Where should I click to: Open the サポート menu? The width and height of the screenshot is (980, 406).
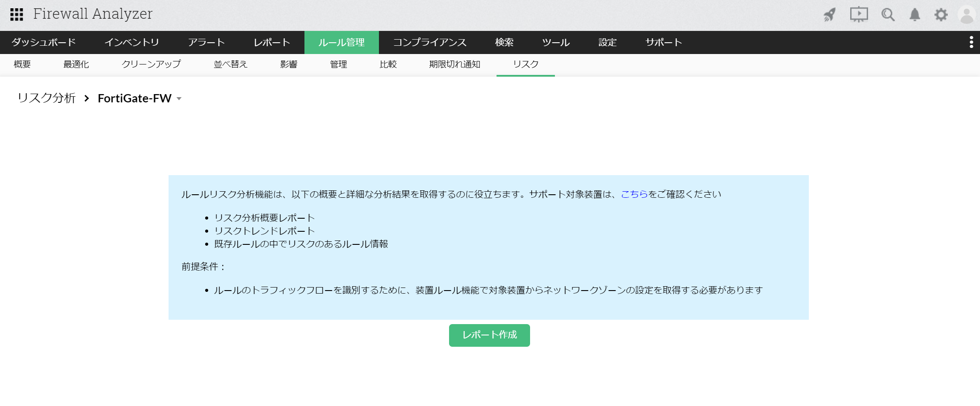[x=664, y=42]
